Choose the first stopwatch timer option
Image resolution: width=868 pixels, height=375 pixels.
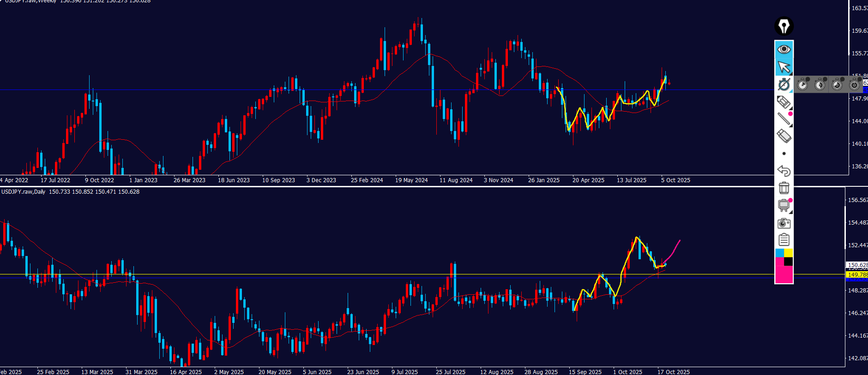pyautogui.click(x=803, y=84)
